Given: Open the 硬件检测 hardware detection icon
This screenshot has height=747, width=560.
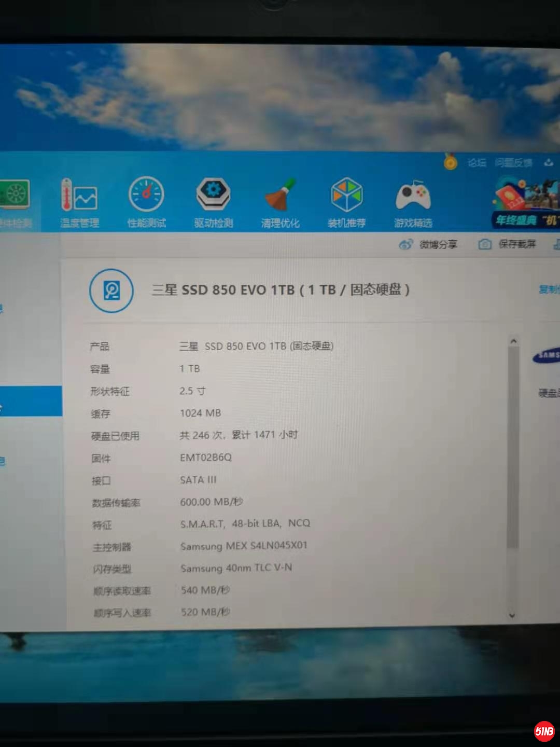Looking at the screenshot, I should (x=15, y=196).
